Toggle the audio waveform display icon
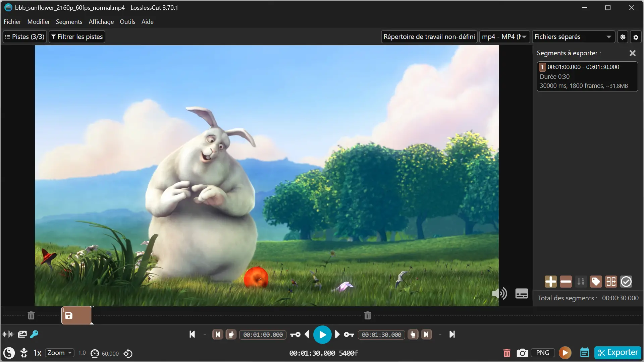 (x=8, y=334)
